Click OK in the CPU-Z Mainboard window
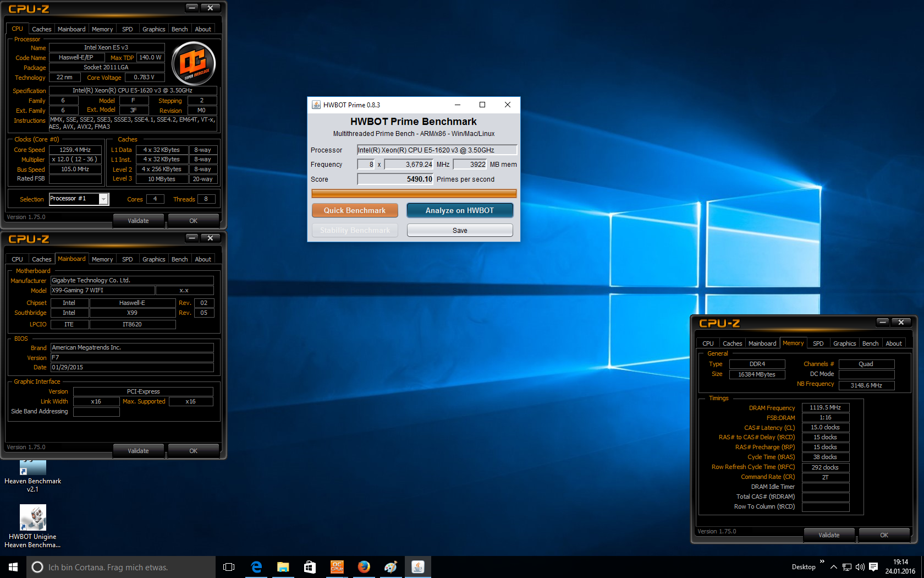924x578 pixels. click(x=194, y=451)
